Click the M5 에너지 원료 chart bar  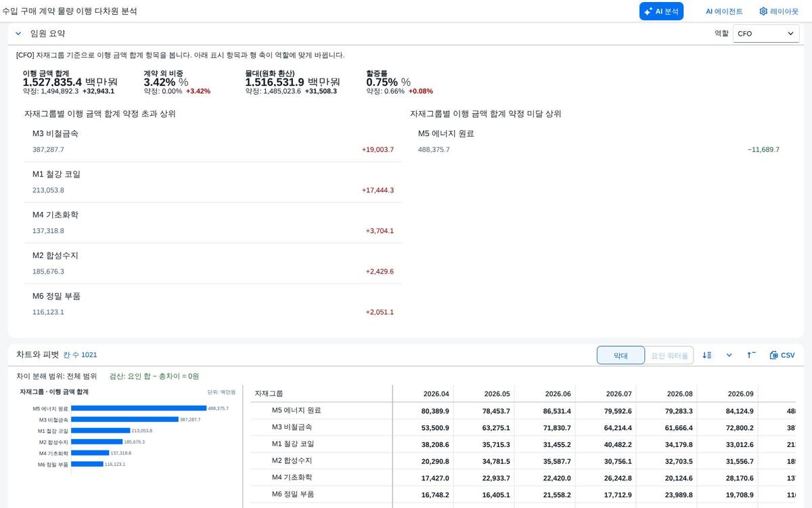139,408
